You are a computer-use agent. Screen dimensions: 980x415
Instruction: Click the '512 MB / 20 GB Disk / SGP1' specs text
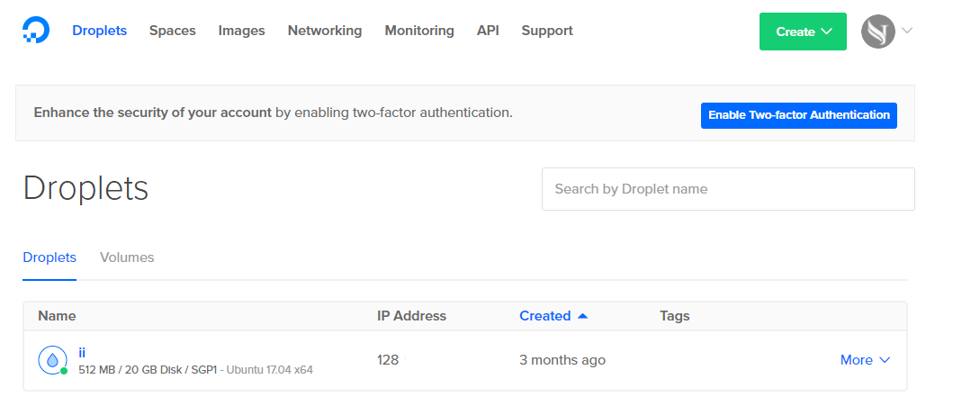click(148, 370)
